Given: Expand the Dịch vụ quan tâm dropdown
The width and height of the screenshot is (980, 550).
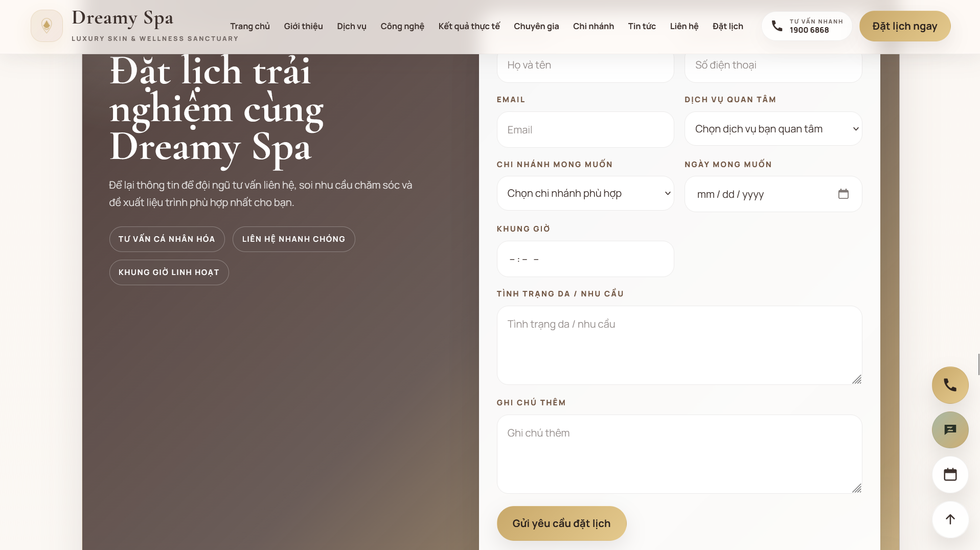Looking at the screenshot, I should click(x=772, y=129).
